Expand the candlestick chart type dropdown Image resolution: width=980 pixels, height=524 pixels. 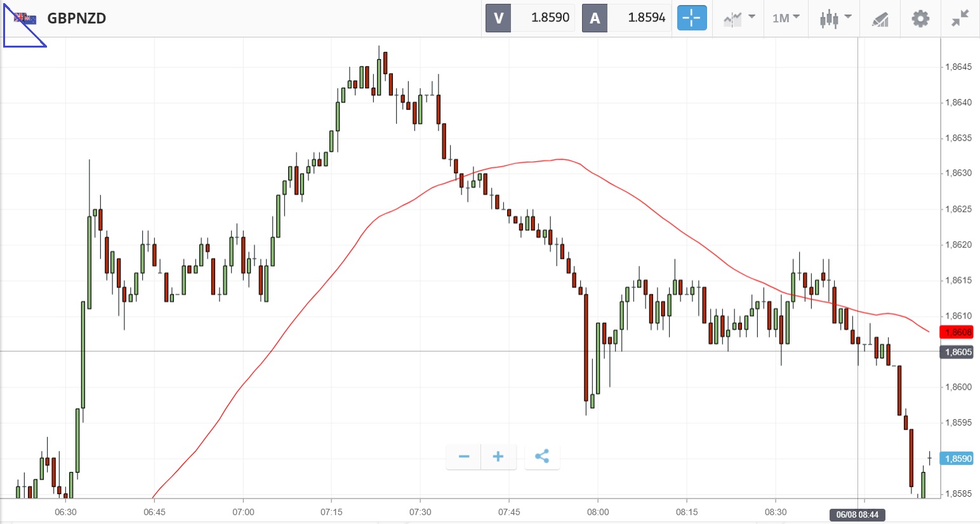[834, 18]
